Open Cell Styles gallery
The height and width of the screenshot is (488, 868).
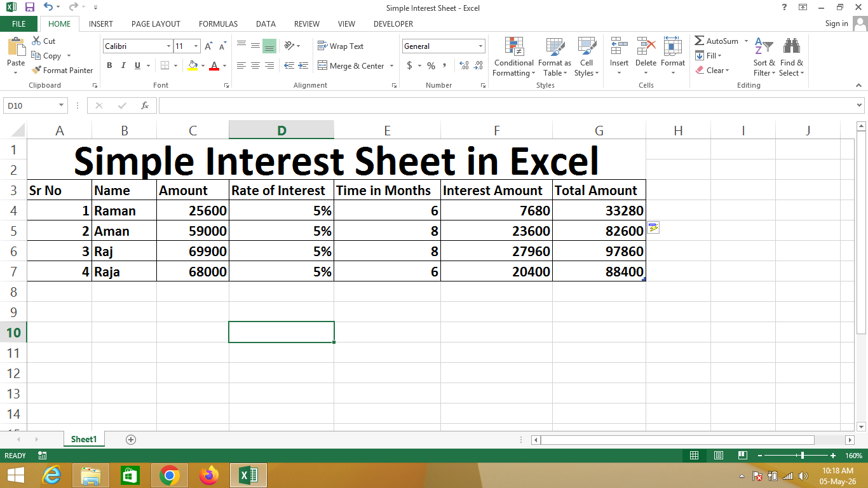(x=586, y=57)
